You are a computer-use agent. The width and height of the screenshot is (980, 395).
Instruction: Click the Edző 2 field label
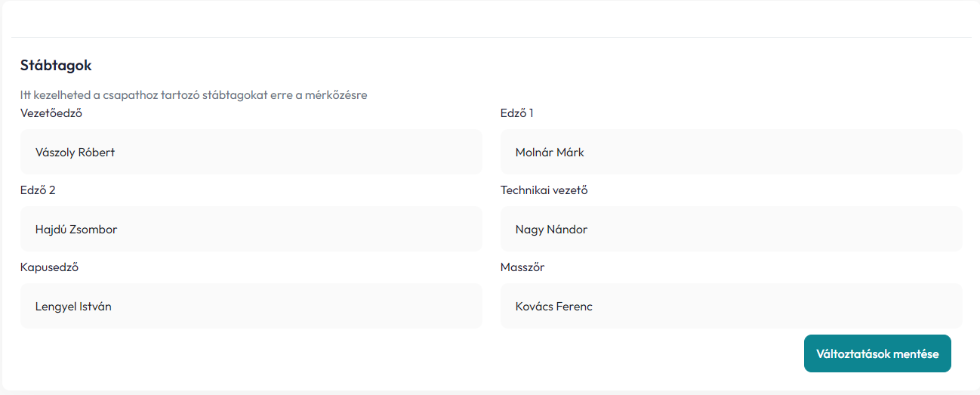click(38, 190)
